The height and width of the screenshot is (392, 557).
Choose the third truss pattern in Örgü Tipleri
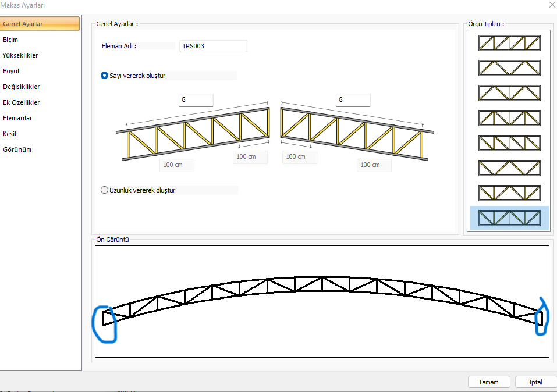click(x=509, y=93)
